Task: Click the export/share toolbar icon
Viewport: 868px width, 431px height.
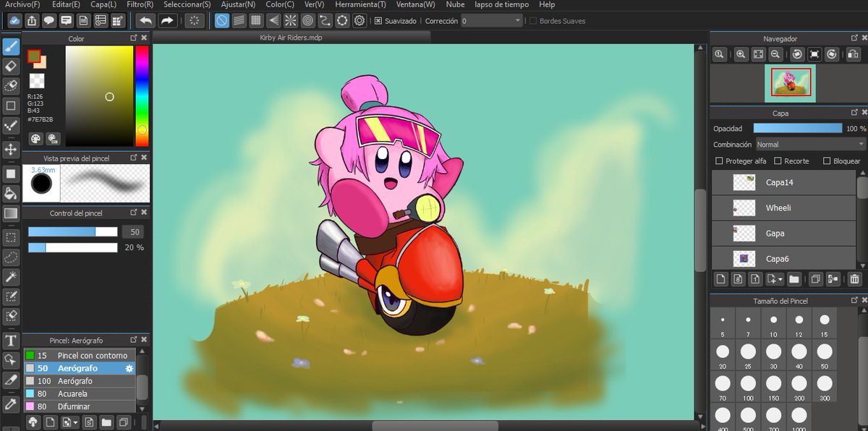Action: tap(33, 21)
